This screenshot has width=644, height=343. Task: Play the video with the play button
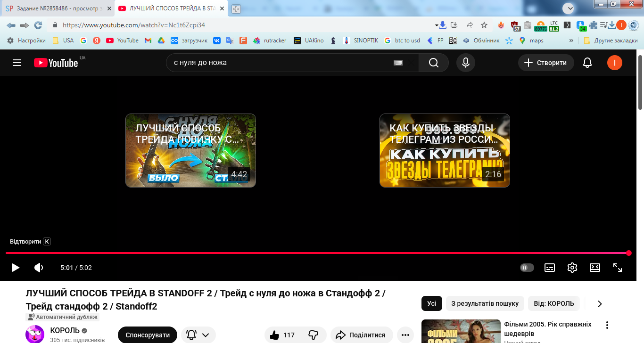coord(16,268)
